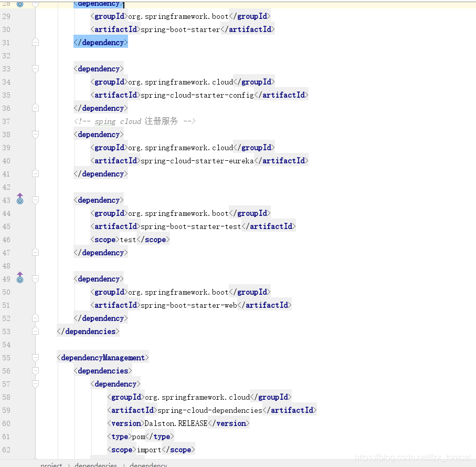476x467 pixels.
Task: Click the 'spring-cloud-starter-config' artifact text
Action: [x=197, y=95]
